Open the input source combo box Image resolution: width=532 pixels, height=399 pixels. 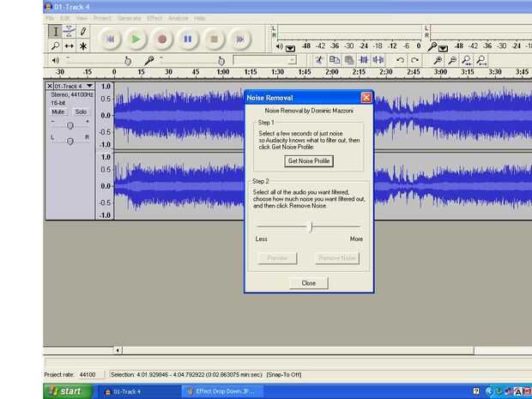pos(264,60)
